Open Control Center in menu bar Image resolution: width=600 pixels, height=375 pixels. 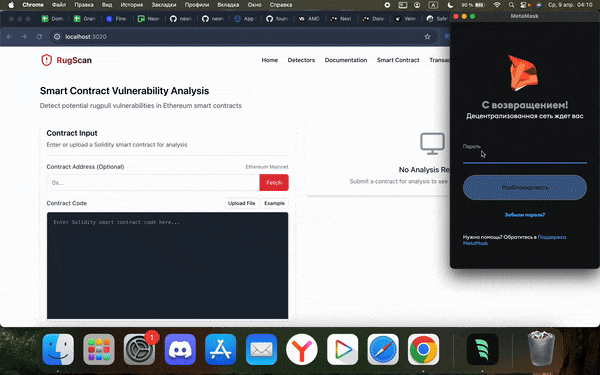pyautogui.click(x=524, y=5)
